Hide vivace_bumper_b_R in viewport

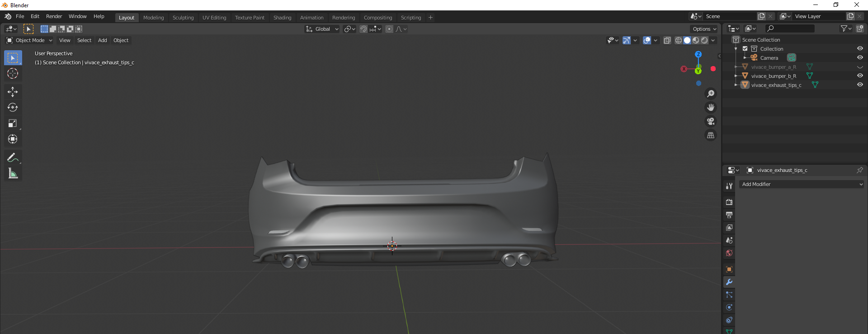coord(860,76)
